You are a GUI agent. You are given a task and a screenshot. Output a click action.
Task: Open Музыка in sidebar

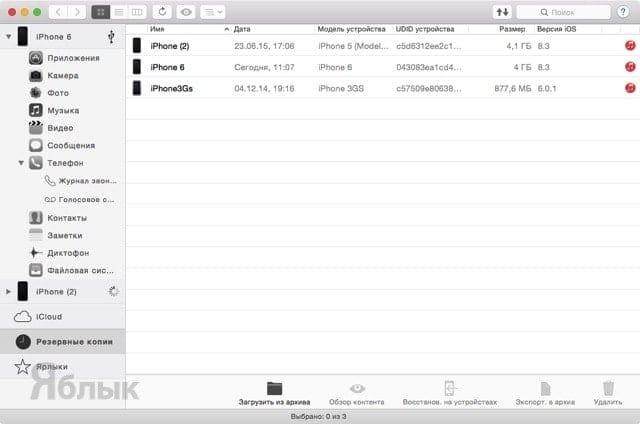[63, 110]
